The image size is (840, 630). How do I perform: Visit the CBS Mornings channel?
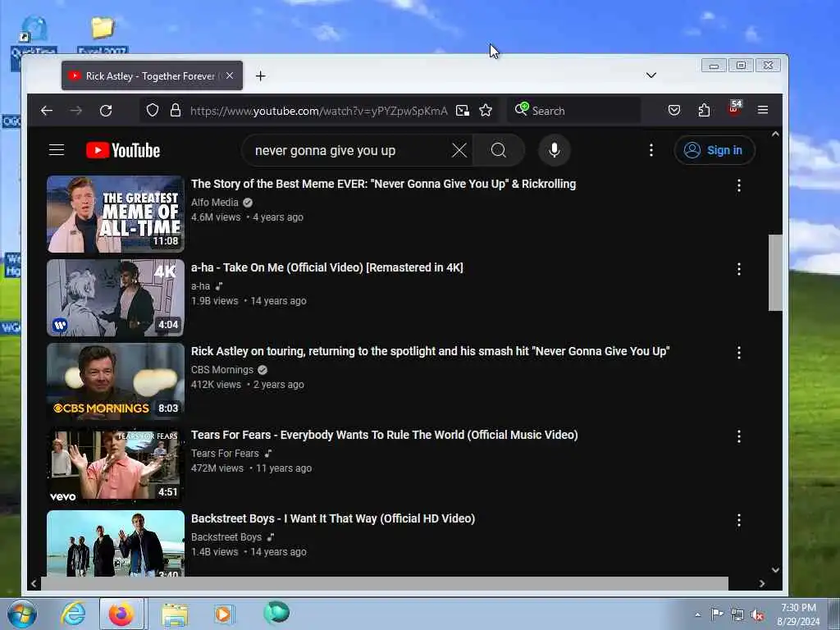221,369
